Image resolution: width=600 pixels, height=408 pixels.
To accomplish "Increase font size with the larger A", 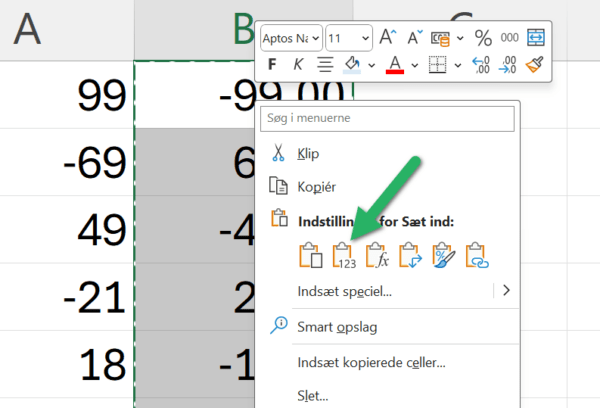I will (387, 38).
